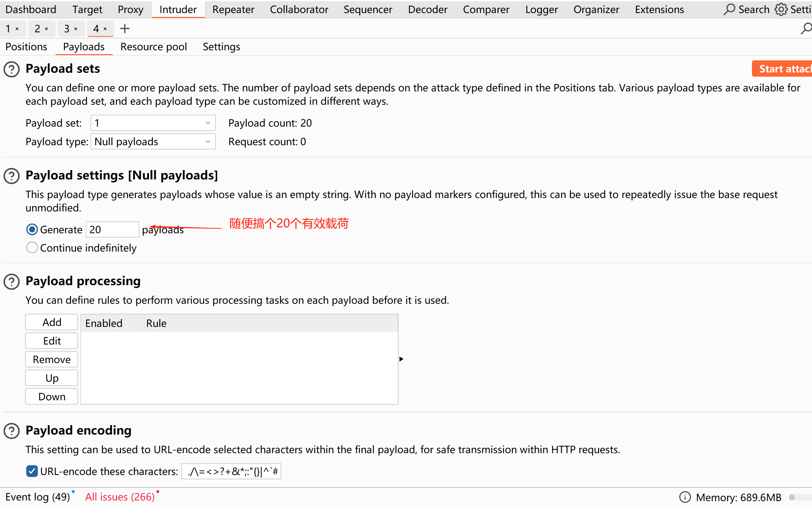Viewport: 812px width, 506px height.
Task: Click the Add processing rule button
Action: coord(52,322)
